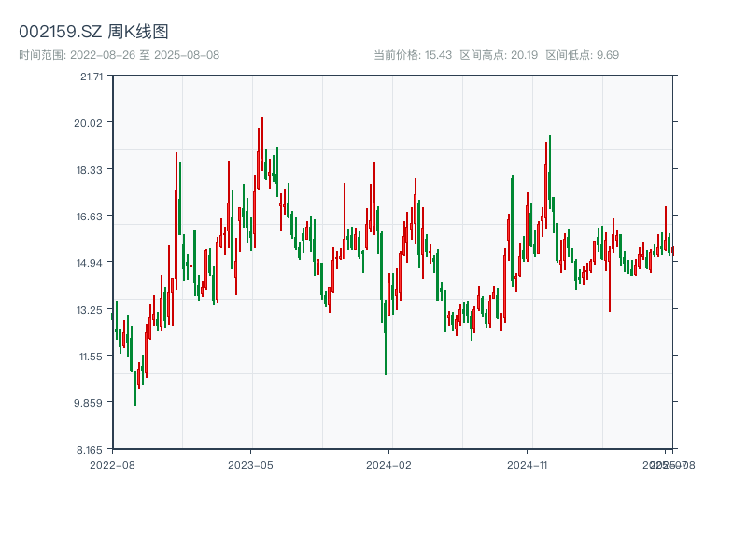Click the x-axis date label 2024-11

pos(527,465)
